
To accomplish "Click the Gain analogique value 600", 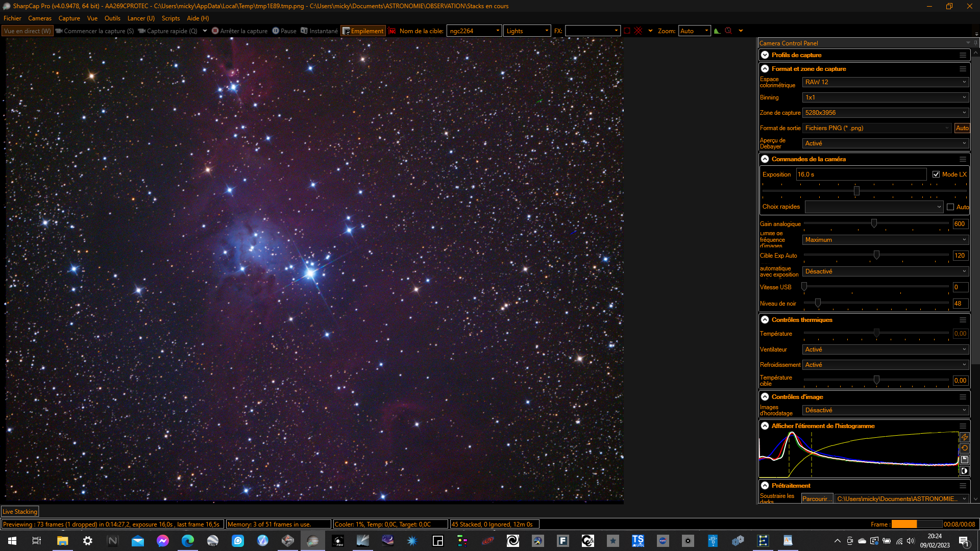I will [960, 224].
